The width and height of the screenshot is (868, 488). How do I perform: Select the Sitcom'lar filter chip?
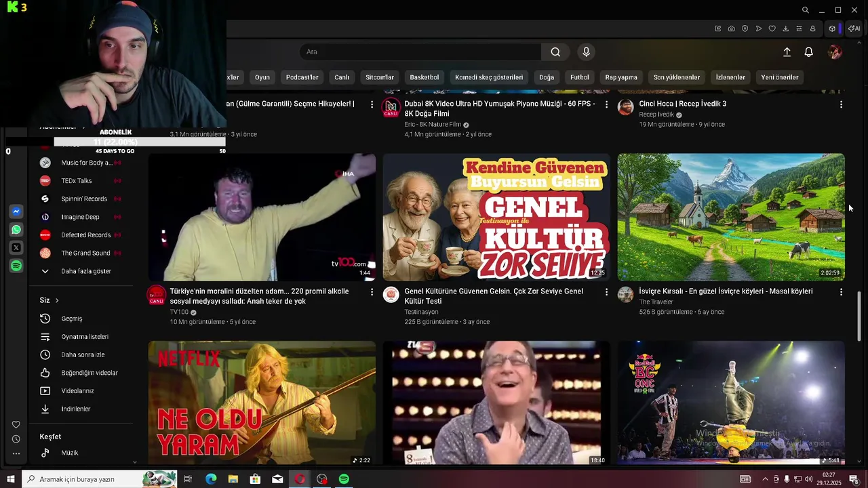click(380, 77)
